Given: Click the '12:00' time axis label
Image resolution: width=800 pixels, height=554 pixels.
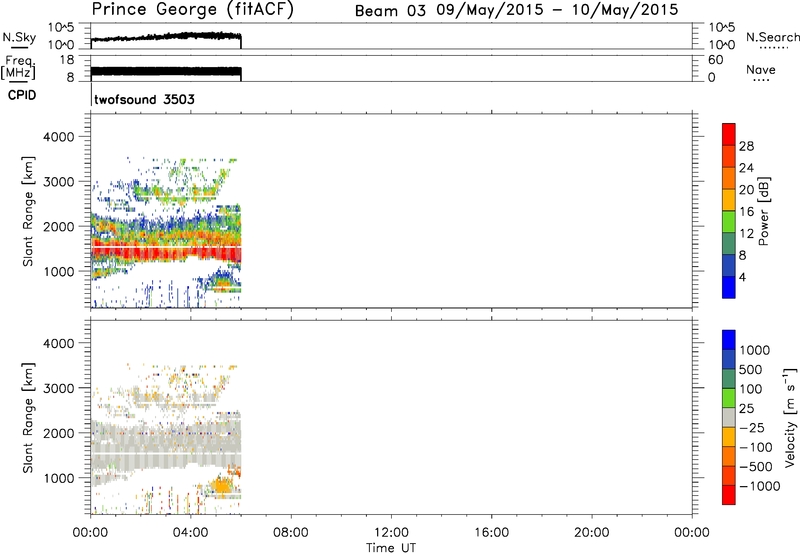Looking at the screenshot, I should pos(391,533).
